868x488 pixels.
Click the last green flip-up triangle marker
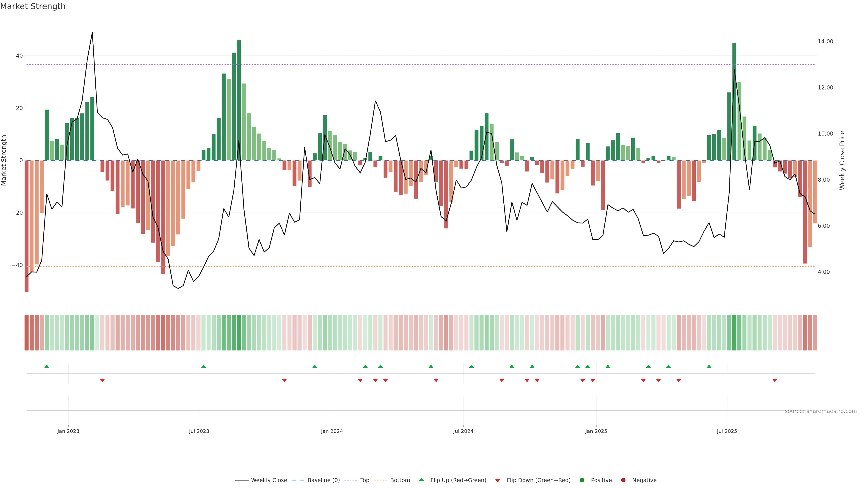(709, 366)
